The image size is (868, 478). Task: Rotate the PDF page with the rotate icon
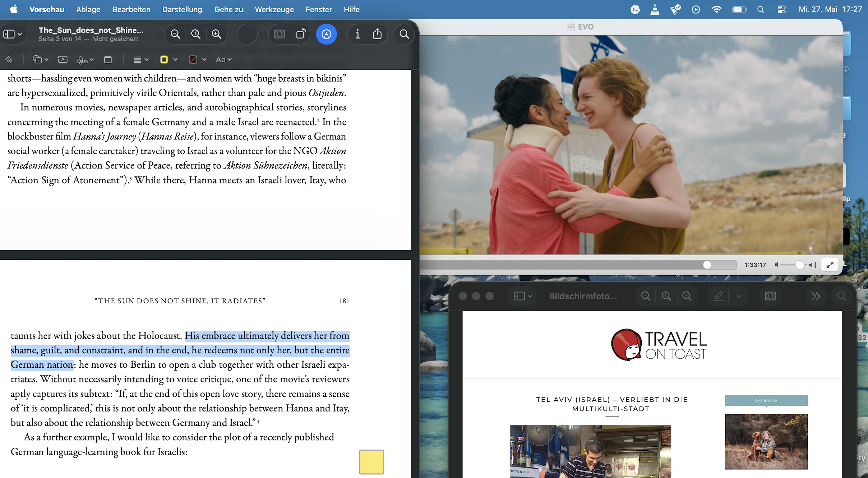[x=301, y=34]
